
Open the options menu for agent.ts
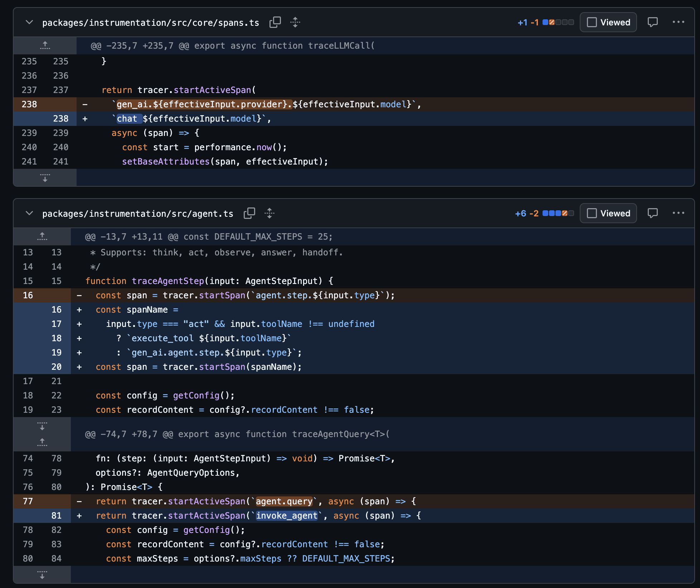pyautogui.click(x=679, y=212)
